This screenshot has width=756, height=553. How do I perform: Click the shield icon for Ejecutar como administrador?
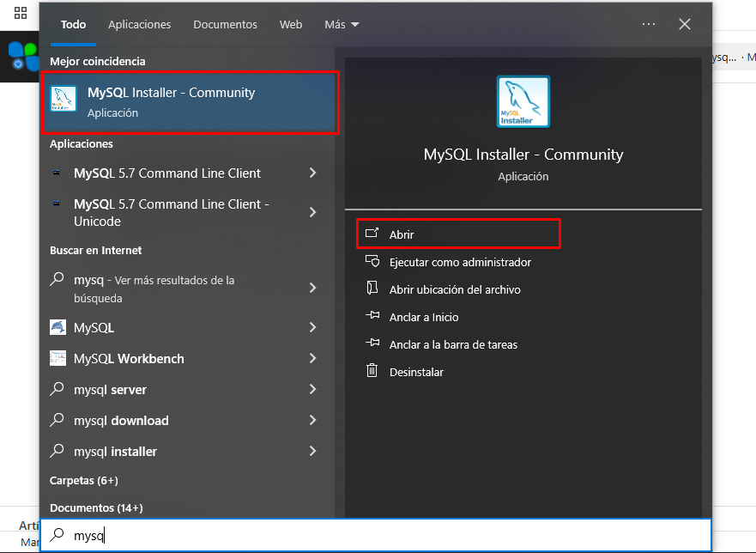point(372,261)
